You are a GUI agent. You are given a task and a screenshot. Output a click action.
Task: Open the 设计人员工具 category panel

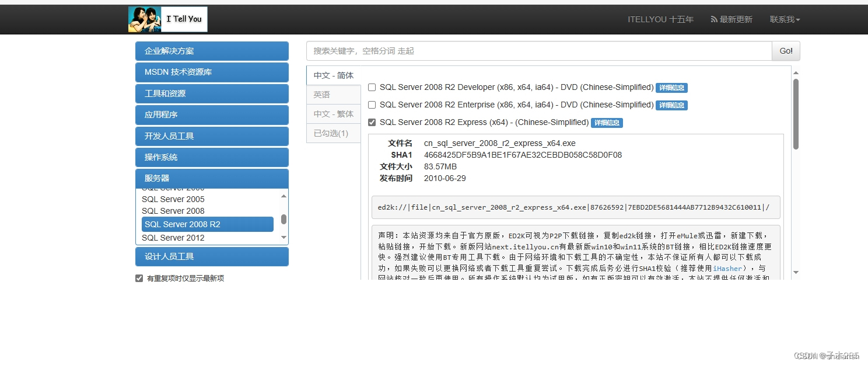click(212, 256)
